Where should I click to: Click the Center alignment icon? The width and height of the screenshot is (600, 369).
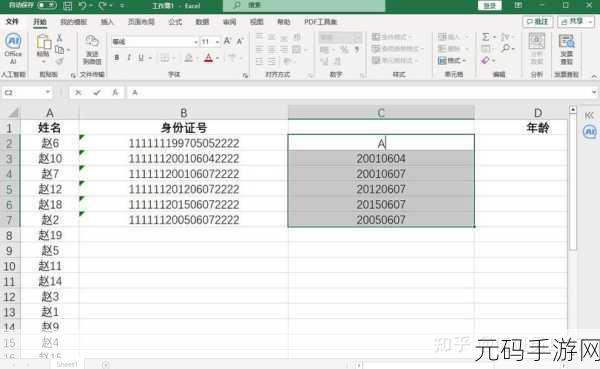[x=272, y=49]
